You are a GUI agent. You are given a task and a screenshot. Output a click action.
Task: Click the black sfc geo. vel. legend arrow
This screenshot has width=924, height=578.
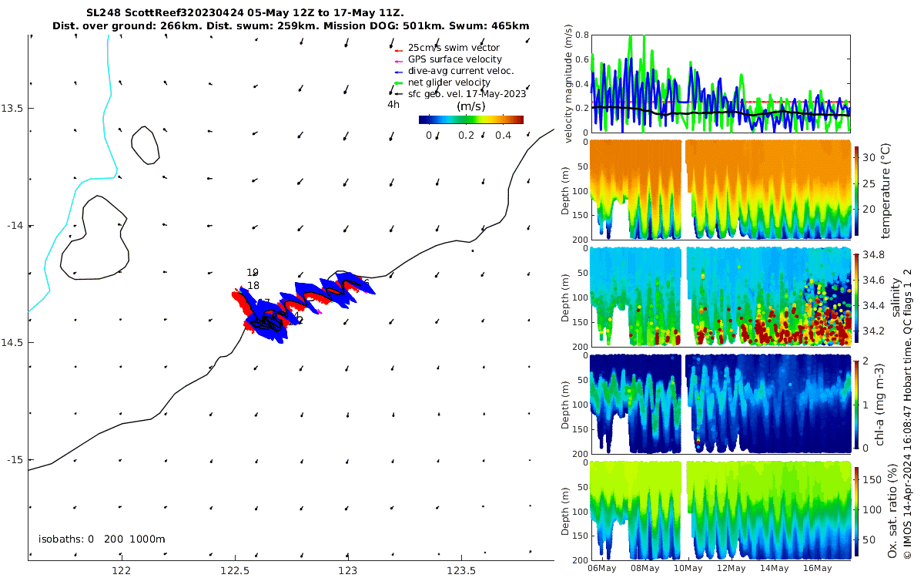399,94
